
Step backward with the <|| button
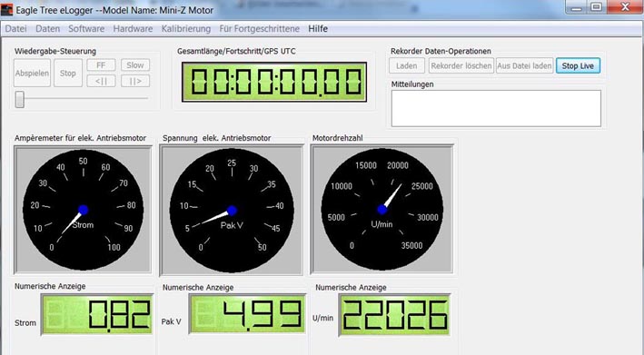pos(101,82)
